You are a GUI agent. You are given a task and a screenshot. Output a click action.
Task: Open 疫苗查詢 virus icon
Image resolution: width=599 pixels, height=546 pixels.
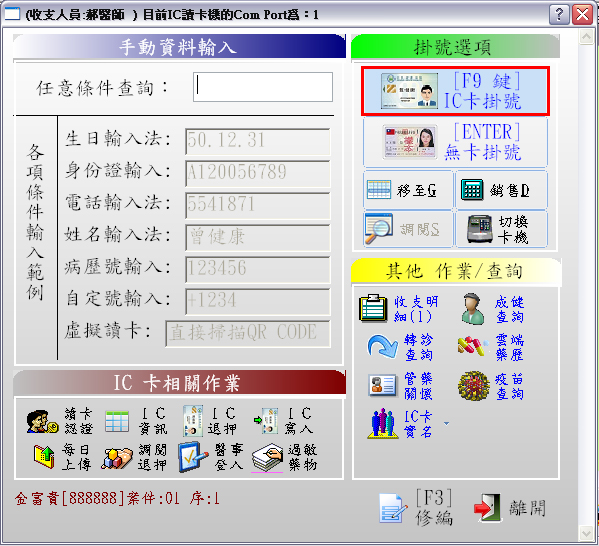pyautogui.click(x=474, y=386)
